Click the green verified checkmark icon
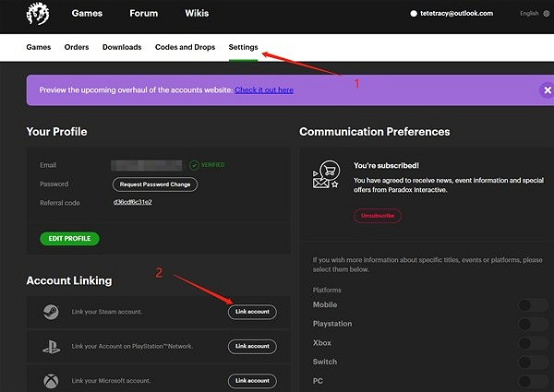 (x=195, y=165)
